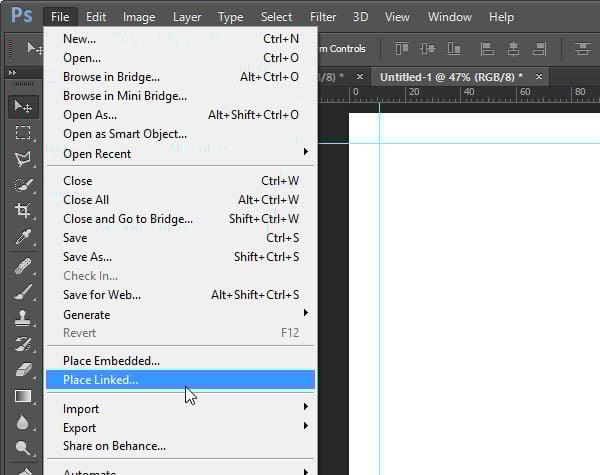Select the Eyedropper tool
600x475 pixels.
pos(23,237)
